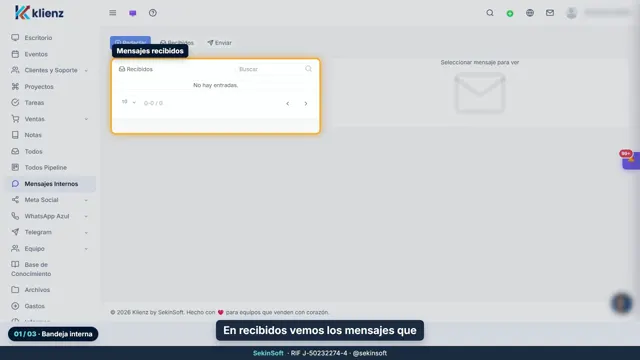Screen dimensions: 640x360
Task: Go to the previous page arrow
Action: (x=288, y=104)
